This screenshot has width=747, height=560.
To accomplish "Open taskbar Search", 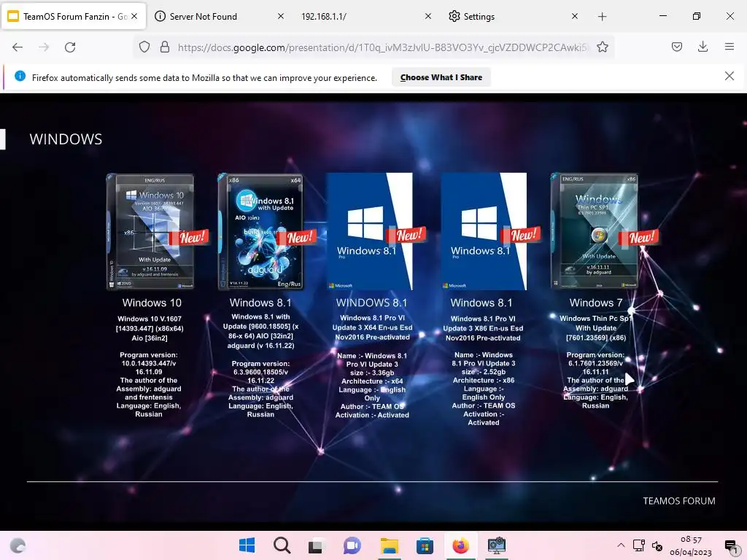I will pos(282,545).
